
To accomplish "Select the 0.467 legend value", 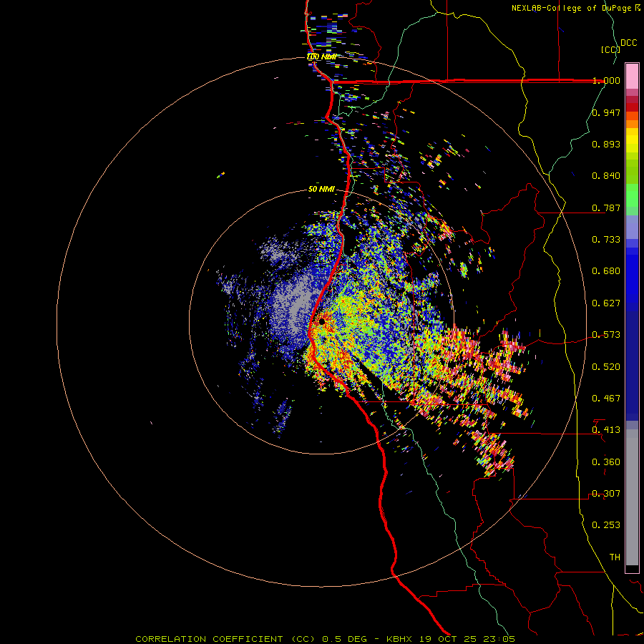I will click(606, 399).
